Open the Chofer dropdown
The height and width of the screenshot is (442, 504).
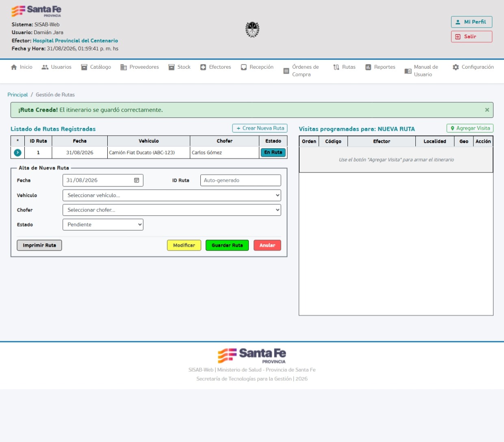[172, 210]
